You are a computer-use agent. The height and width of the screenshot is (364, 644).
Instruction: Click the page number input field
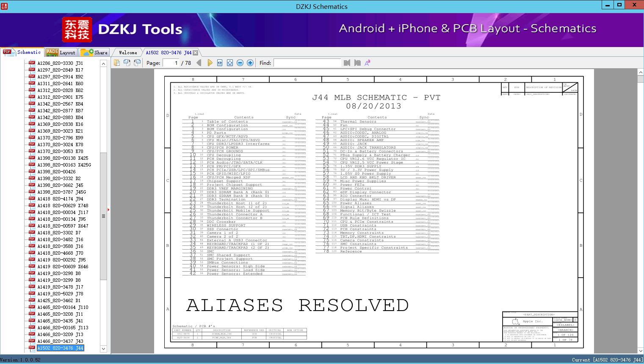click(x=171, y=63)
